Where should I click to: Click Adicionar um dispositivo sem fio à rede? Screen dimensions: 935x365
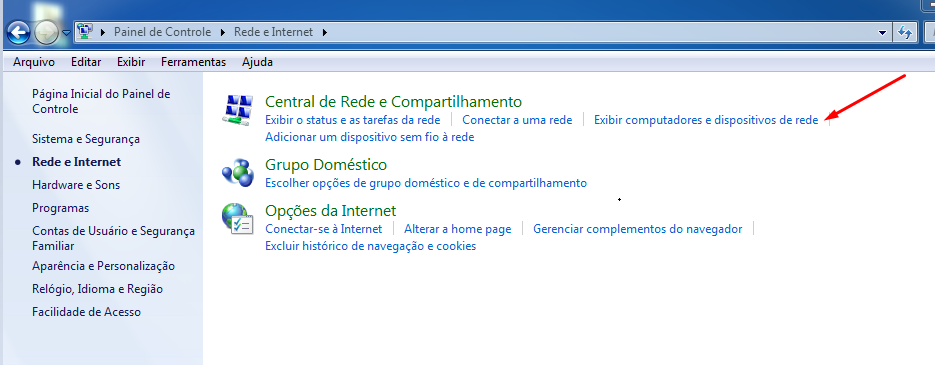[370, 137]
